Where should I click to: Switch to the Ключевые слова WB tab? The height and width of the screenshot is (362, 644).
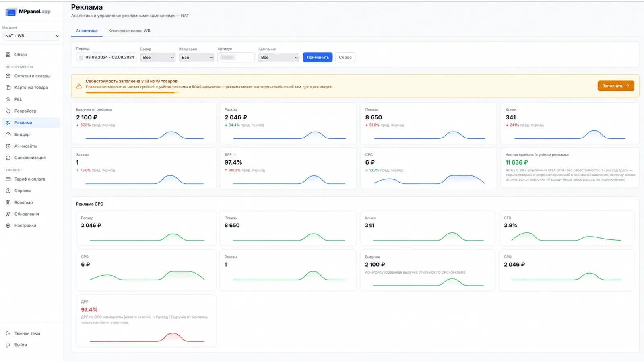[129, 31]
